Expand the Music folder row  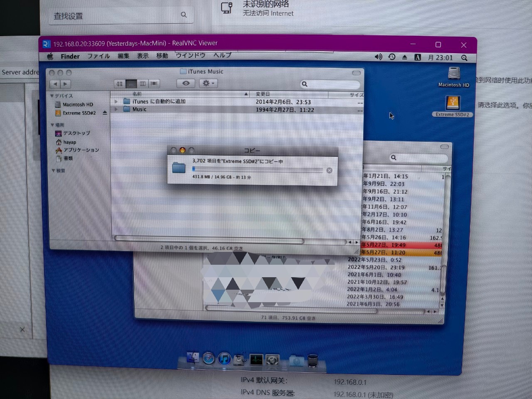[116, 109]
